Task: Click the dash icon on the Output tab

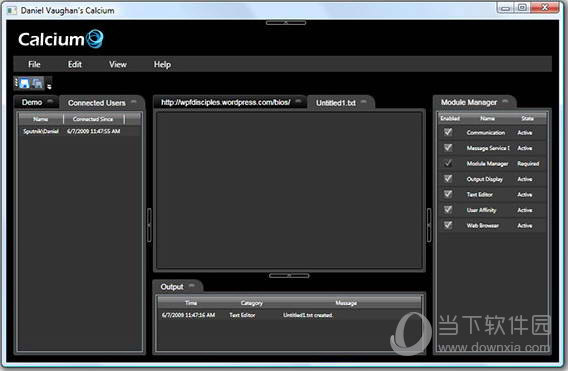Action: [192, 285]
